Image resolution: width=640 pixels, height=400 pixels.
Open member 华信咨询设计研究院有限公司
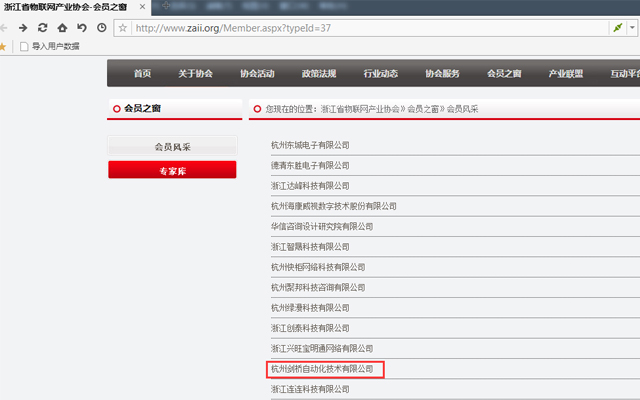322,227
